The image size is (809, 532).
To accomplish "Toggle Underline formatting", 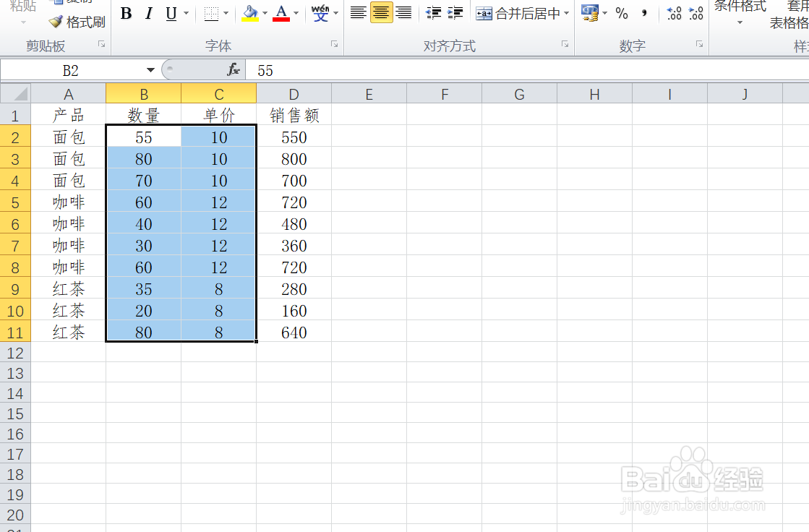I will 171,14.
